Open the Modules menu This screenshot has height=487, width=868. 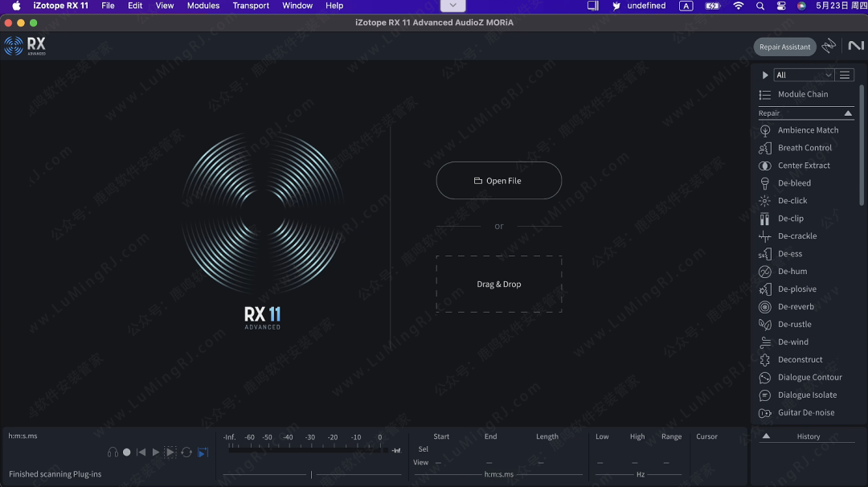203,6
